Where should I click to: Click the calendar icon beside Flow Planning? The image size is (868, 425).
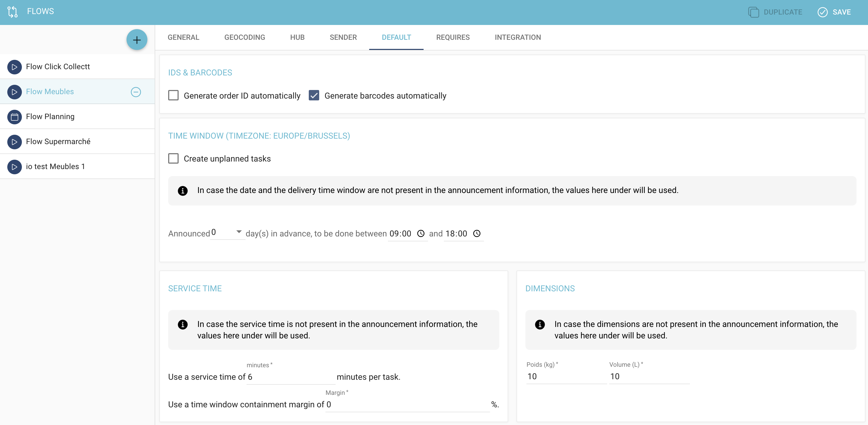pyautogui.click(x=15, y=117)
